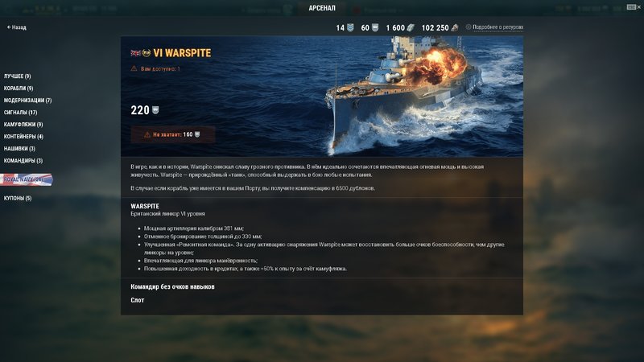Screen dimensions: 644x362
Task: Open Камуфляжи (9) section
Action: tap(23, 125)
